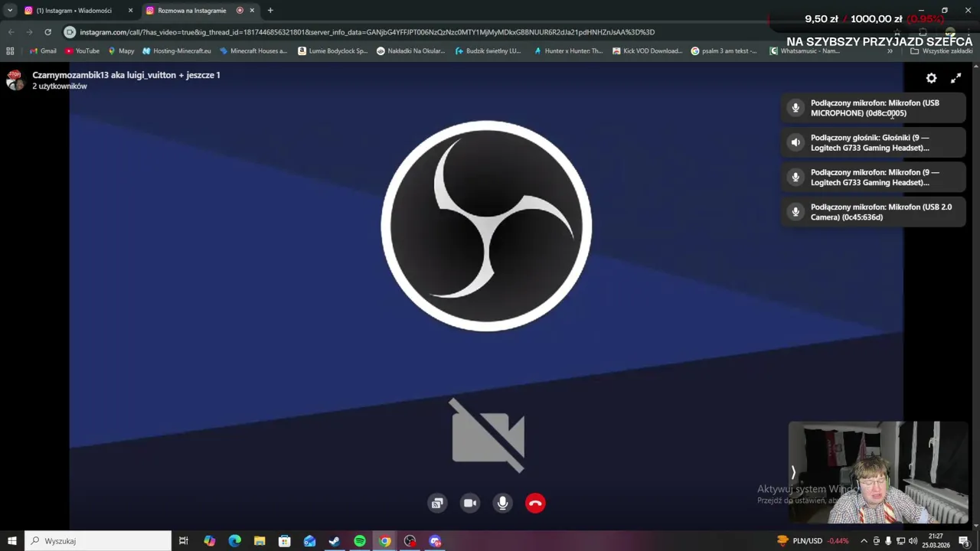Image resolution: width=980 pixels, height=551 pixels.
Task: Open the YouTube bookmark
Action: click(x=82, y=51)
